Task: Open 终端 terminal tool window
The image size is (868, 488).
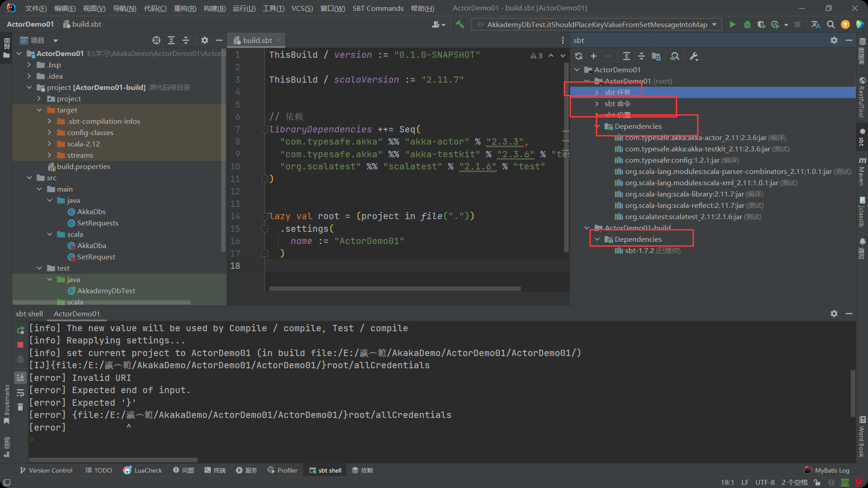Action: (215, 470)
